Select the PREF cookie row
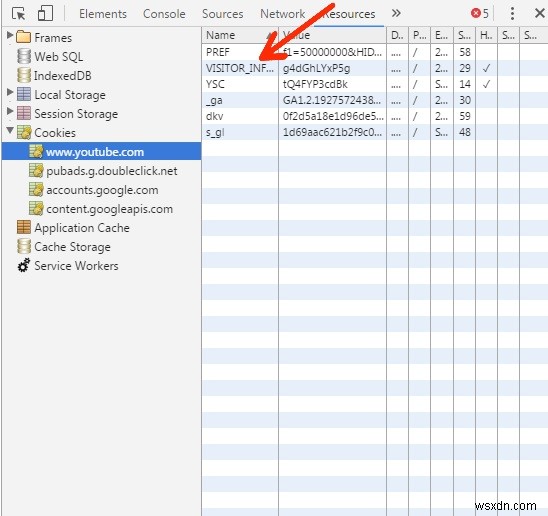This screenshot has height=516, width=548. pyautogui.click(x=375, y=52)
